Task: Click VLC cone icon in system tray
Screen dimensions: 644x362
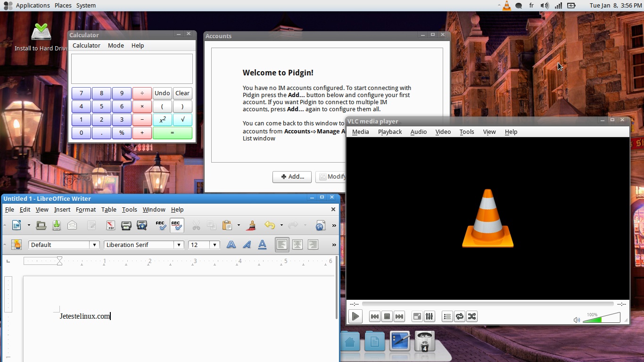Action: [506, 6]
